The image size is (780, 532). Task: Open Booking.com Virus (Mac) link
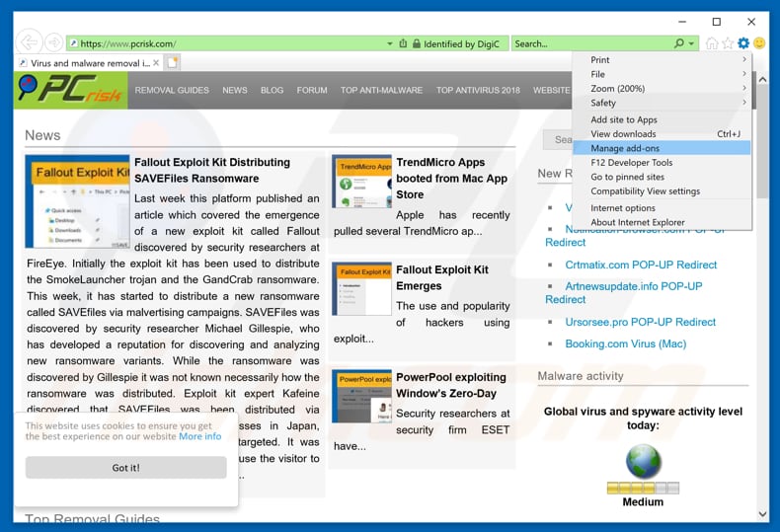point(625,344)
